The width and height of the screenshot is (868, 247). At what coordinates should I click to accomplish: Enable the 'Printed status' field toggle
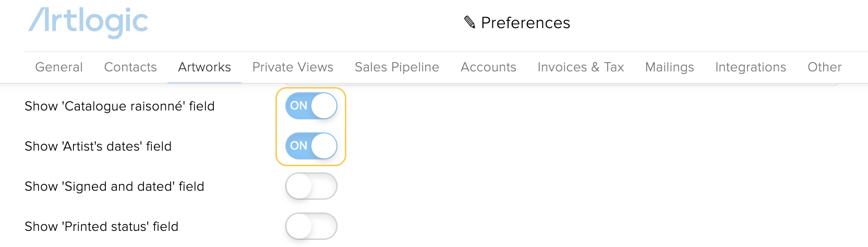(x=311, y=226)
